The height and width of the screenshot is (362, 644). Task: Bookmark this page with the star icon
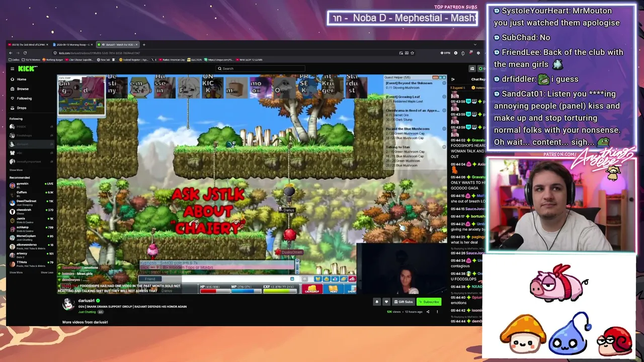413,53
